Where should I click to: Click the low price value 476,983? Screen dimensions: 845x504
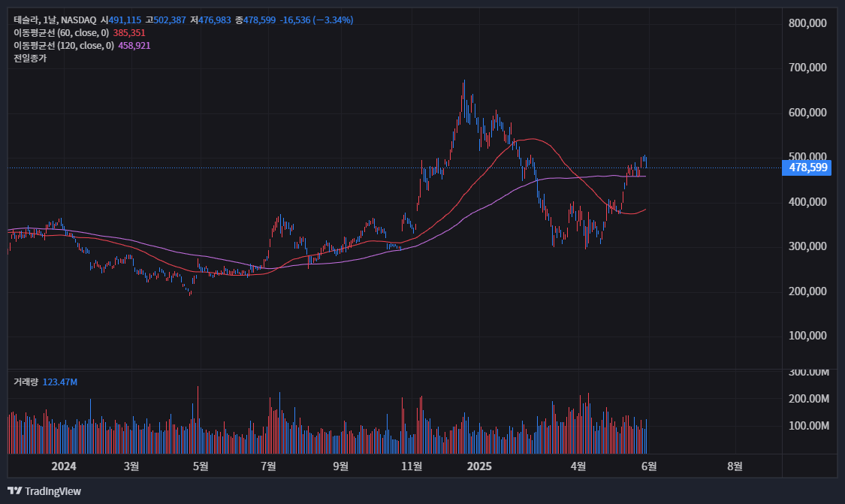[x=215, y=20]
